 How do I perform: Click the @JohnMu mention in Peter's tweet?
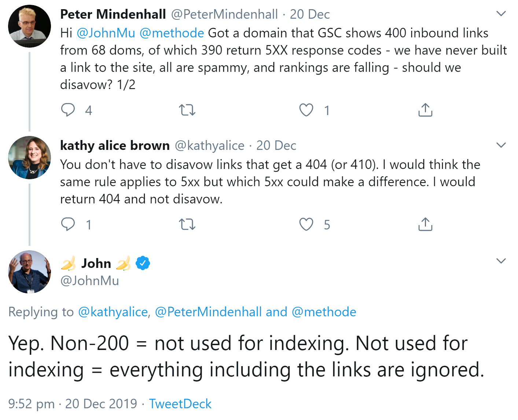tap(106, 33)
